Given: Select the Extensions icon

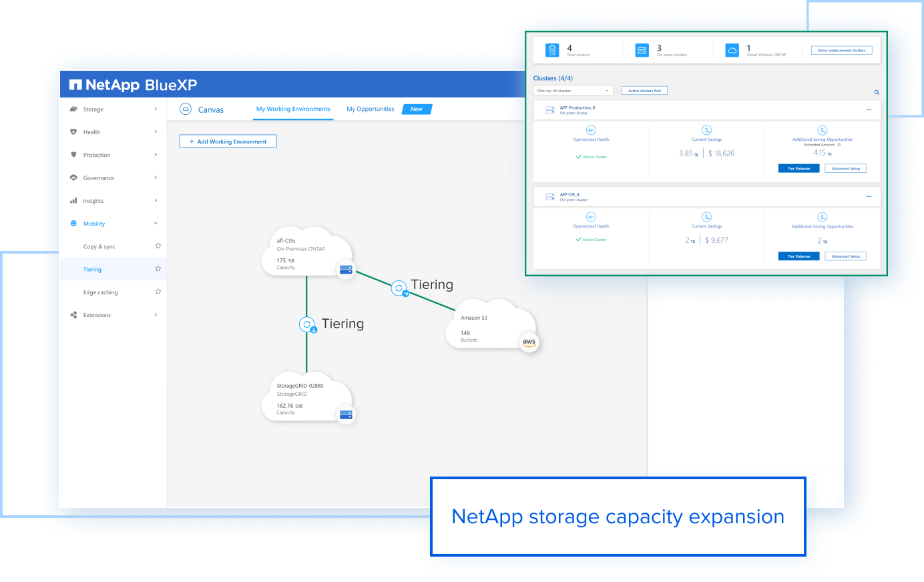Looking at the screenshot, I should click(x=74, y=314).
